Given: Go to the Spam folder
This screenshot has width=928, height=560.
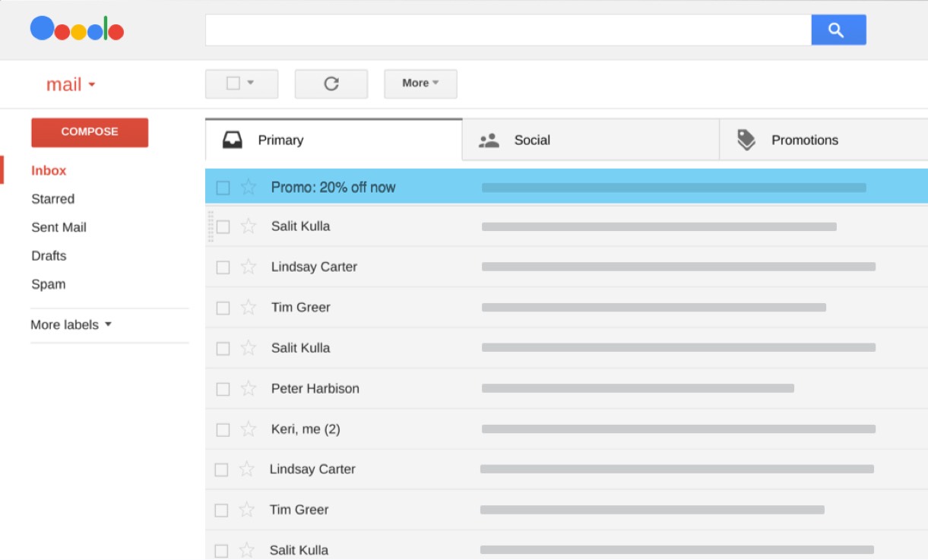Looking at the screenshot, I should (x=48, y=284).
